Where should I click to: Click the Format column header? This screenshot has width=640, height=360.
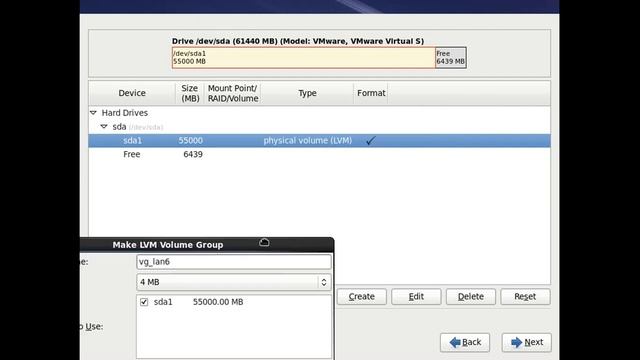[x=371, y=93]
